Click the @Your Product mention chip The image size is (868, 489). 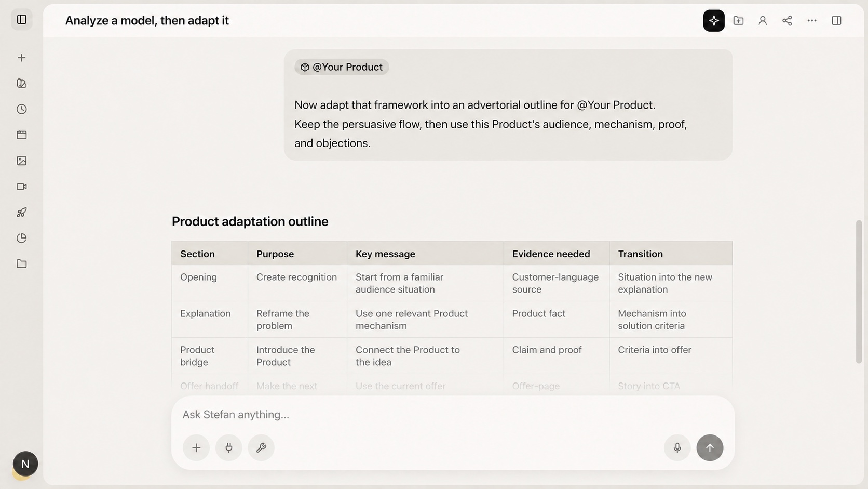pos(342,67)
